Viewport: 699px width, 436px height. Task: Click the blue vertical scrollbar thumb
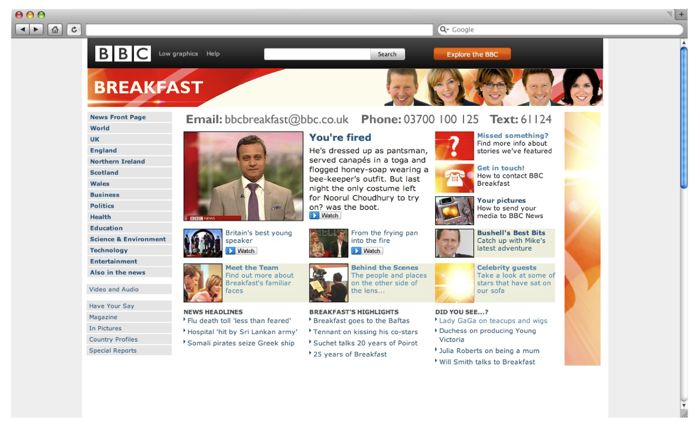point(684,118)
